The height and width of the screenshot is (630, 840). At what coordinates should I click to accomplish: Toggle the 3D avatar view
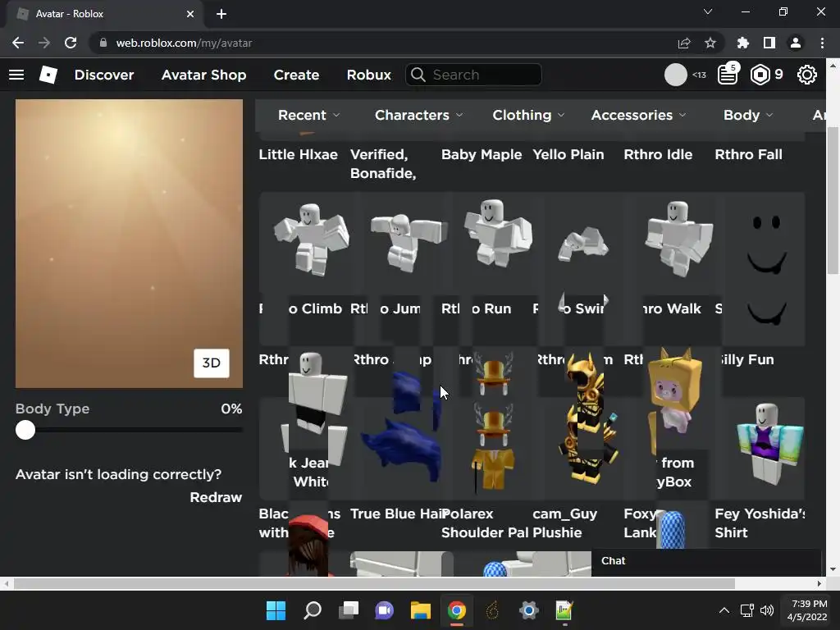point(211,363)
